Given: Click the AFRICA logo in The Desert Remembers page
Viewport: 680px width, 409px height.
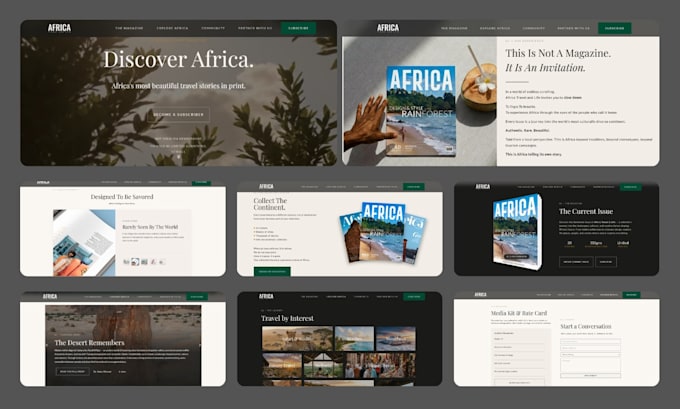Looking at the screenshot, I should 50,296.
